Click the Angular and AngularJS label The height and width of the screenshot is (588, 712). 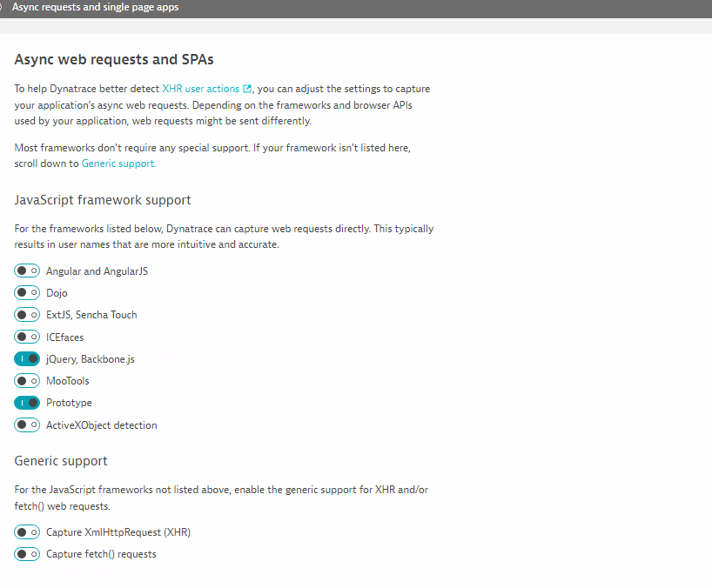[x=97, y=271]
